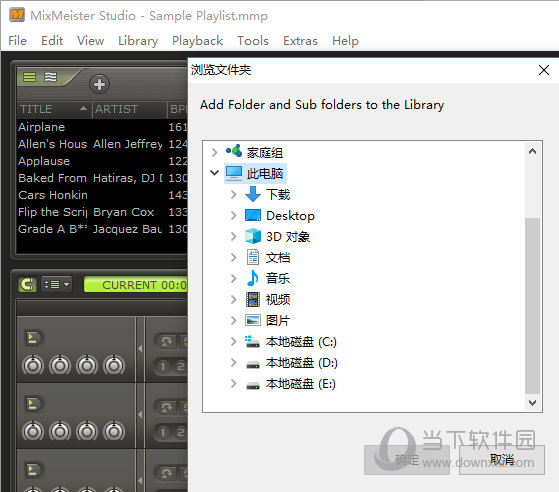Open the Library menu
559x492 pixels.
[138, 41]
